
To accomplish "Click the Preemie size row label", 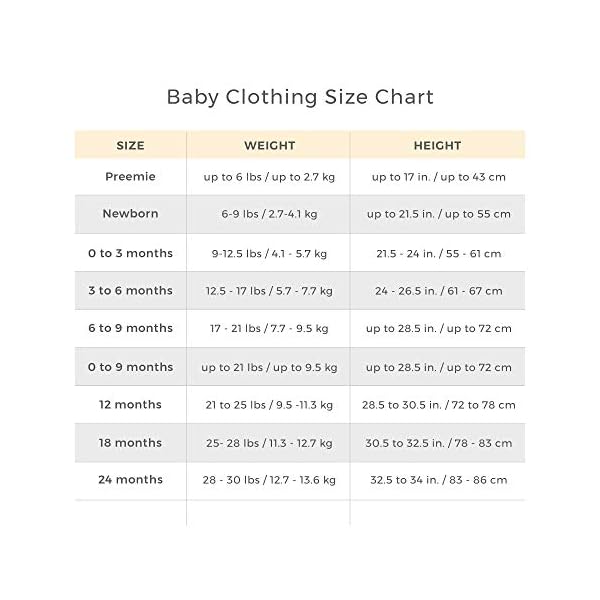I will [130, 176].
